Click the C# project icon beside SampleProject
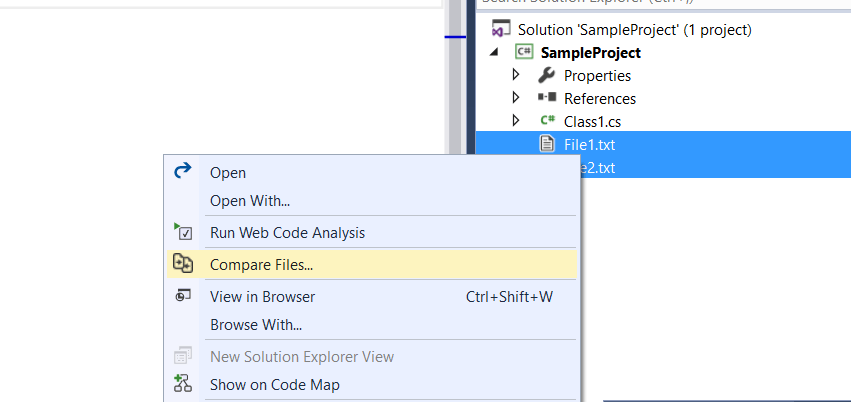Viewport: 851px width, 402px height. pos(524,52)
